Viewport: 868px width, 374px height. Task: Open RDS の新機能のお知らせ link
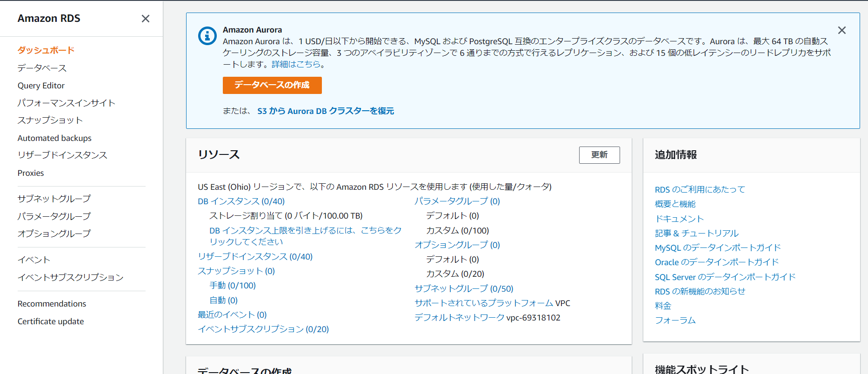point(700,292)
